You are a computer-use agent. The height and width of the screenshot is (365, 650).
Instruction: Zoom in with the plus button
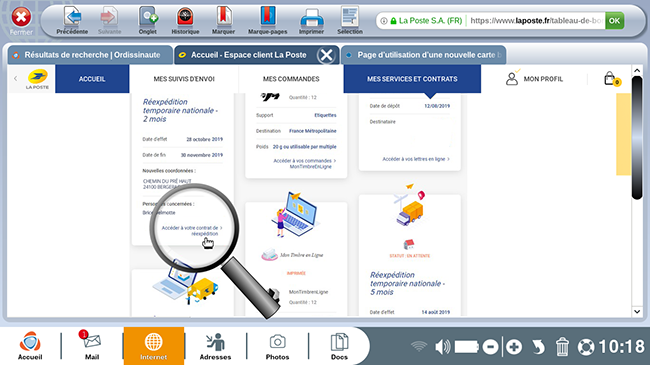pyautogui.click(x=514, y=347)
